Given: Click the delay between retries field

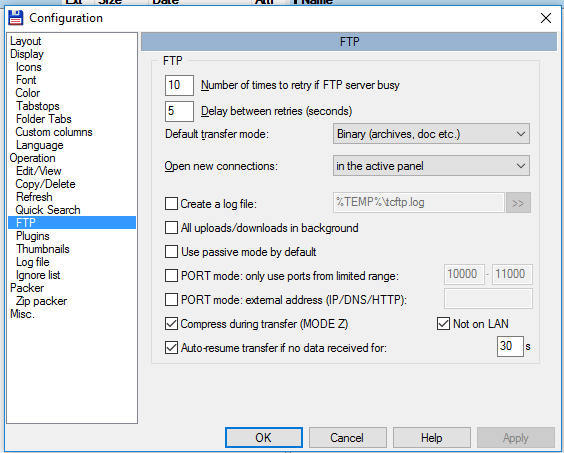Looking at the screenshot, I should coord(179,111).
